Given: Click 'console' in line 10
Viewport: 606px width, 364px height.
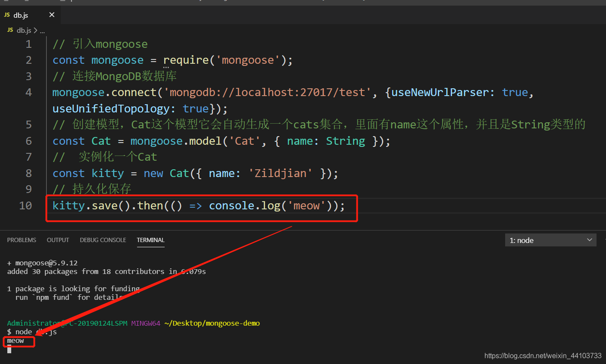Looking at the screenshot, I should [232, 205].
